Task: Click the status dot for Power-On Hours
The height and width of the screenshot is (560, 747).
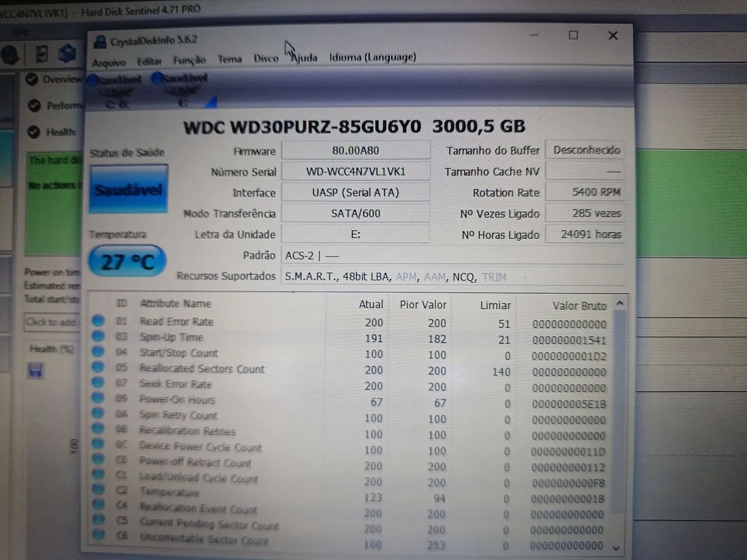Action: [98, 398]
